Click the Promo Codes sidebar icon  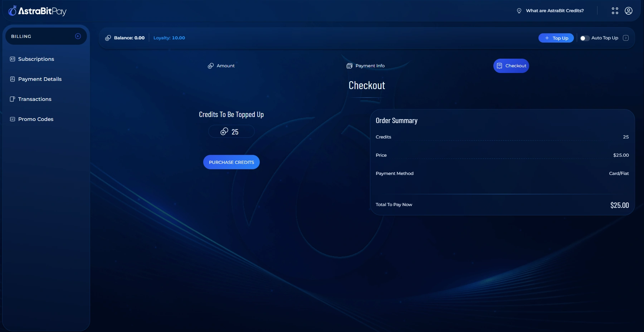tap(13, 119)
